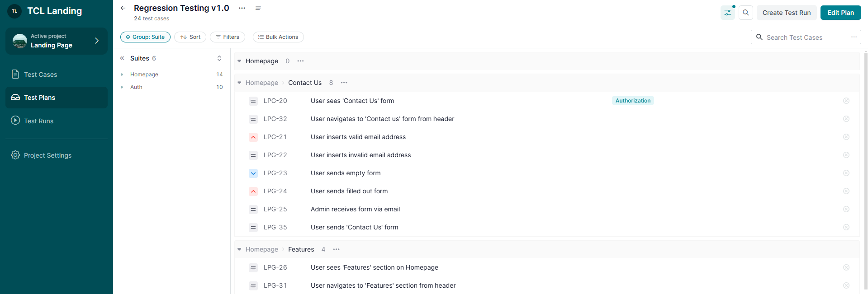Go to Test Runs in sidebar
The width and height of the screenshot is (868, 294).
[57, 121]
